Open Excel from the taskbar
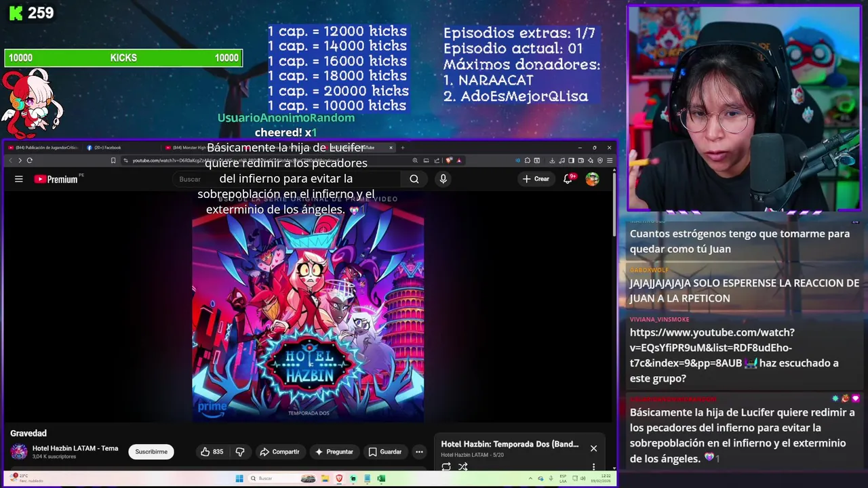The height and width of the screenshot is (488, 868). coord(381,479)
